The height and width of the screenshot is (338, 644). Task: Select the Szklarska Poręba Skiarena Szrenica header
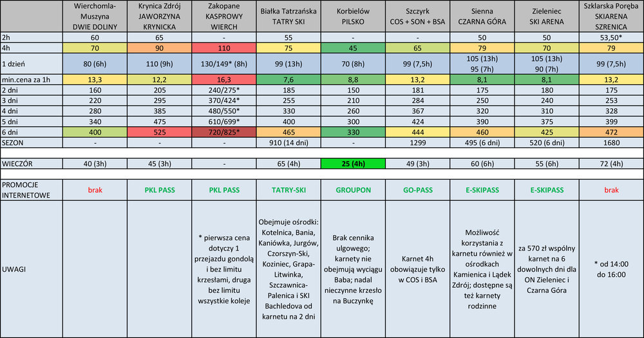click(611, 17)
